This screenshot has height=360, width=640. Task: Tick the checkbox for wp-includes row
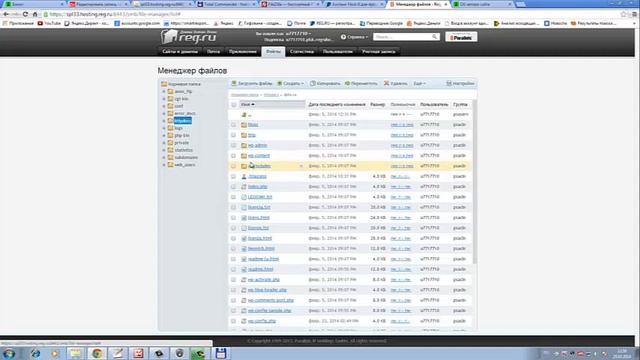pyautogui.click(x=233, y=166)
